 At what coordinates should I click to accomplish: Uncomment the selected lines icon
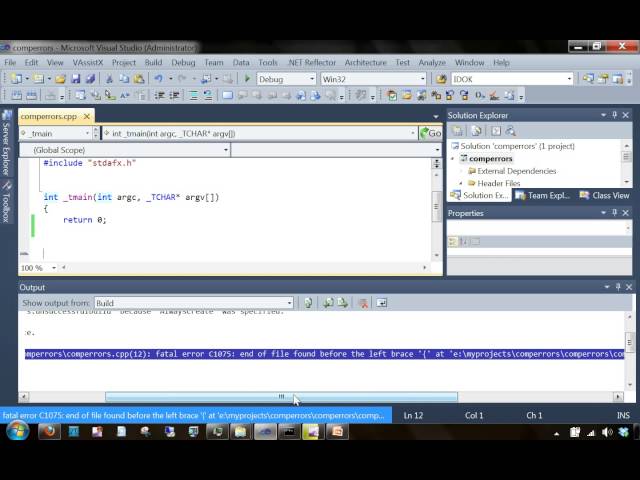tap(208, 96)
